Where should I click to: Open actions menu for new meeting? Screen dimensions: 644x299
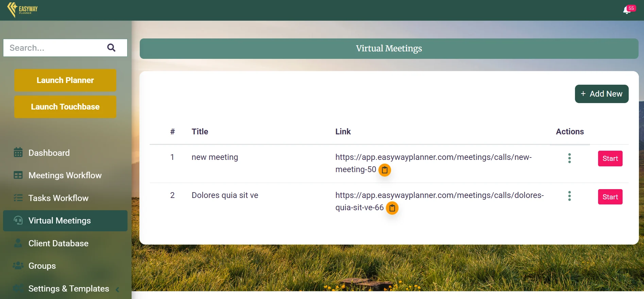(x=569, y=158)
